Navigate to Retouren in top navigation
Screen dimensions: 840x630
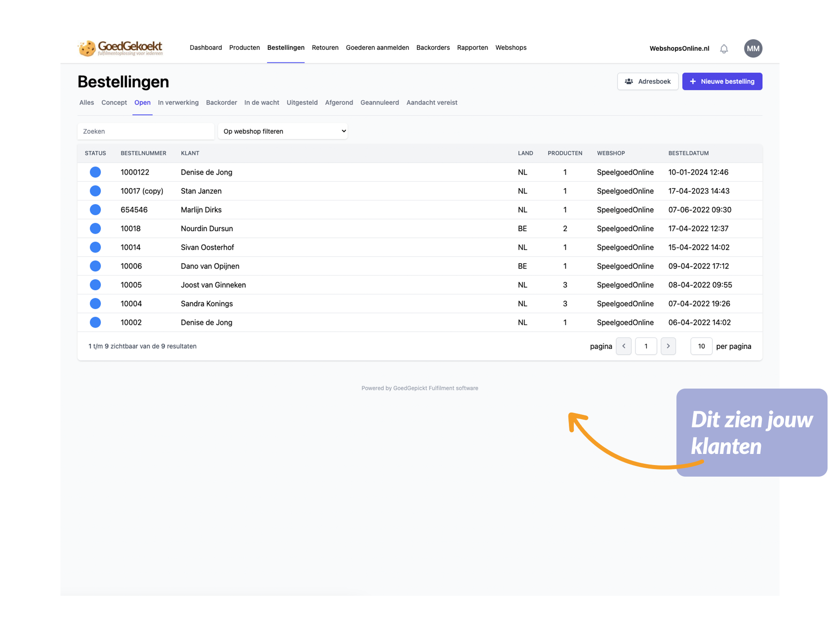point(325,48)
